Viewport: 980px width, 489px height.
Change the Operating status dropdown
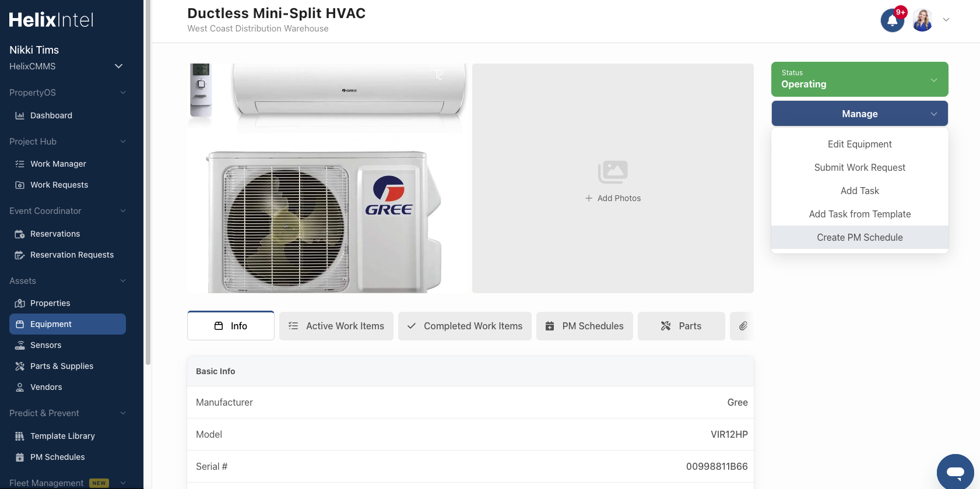pyautogui.click(x=859, y=79)
